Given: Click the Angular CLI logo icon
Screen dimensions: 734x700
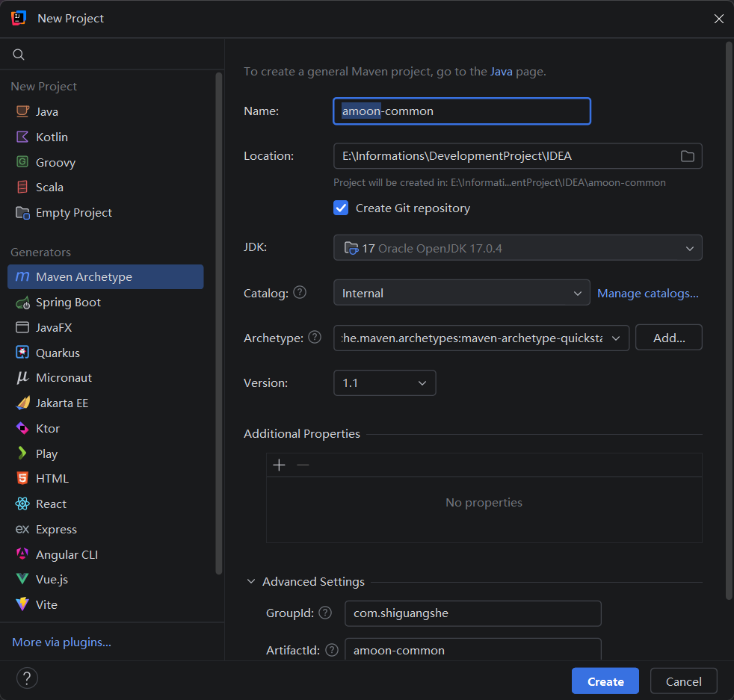Looking at the screenshot, I should pyautogui.click(x=22, y=554).
